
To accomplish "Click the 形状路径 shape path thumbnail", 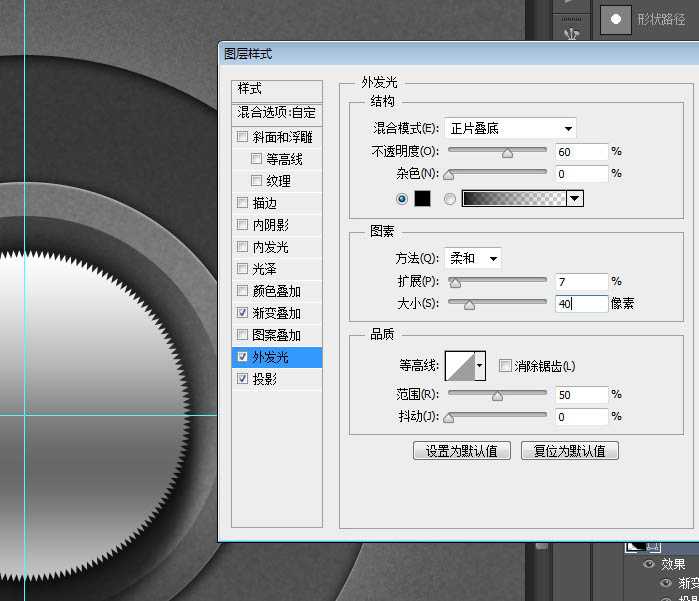I will coord(616,19).
